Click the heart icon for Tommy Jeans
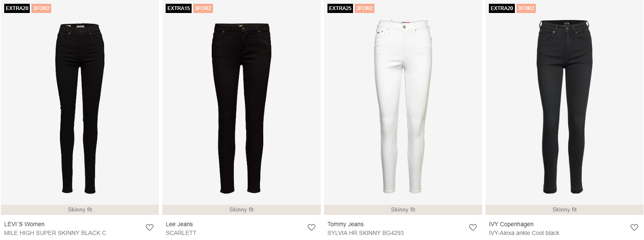 pyautogui.click(x=473, y=227)
